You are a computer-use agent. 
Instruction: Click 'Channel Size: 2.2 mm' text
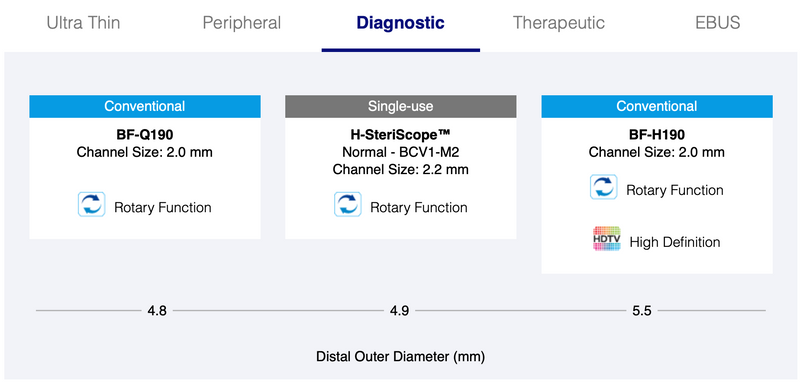pos(401,169)
